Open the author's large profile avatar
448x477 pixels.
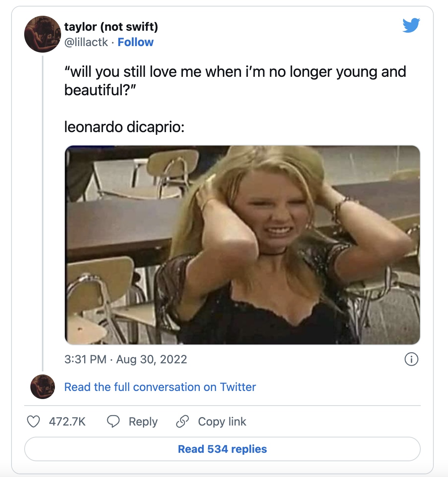(42, 34)
